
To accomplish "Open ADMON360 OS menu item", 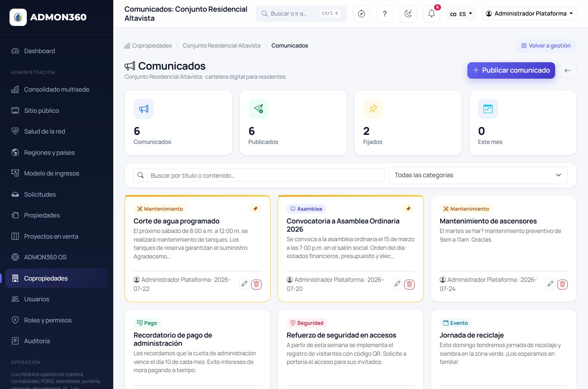I will coord(56,257).
